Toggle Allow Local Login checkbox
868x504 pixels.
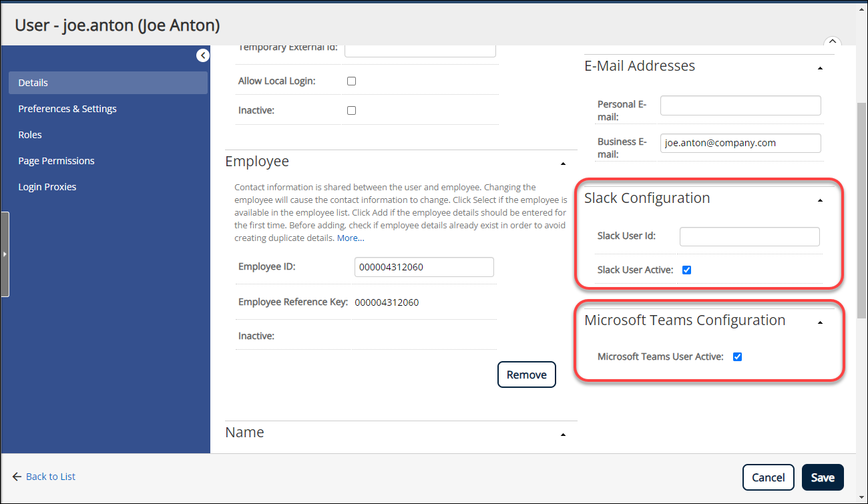[x=352, y=81]
